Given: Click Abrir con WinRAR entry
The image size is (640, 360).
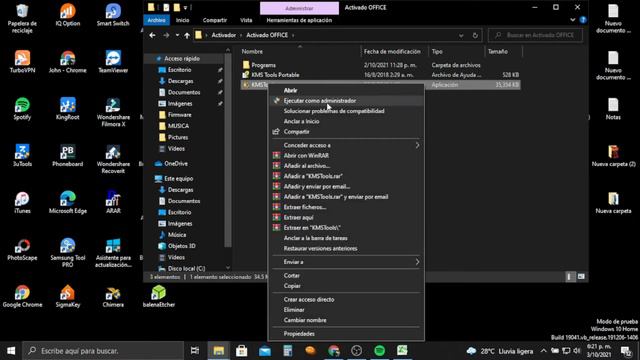Looking at the screenshot, I should [x=346, y=156].
